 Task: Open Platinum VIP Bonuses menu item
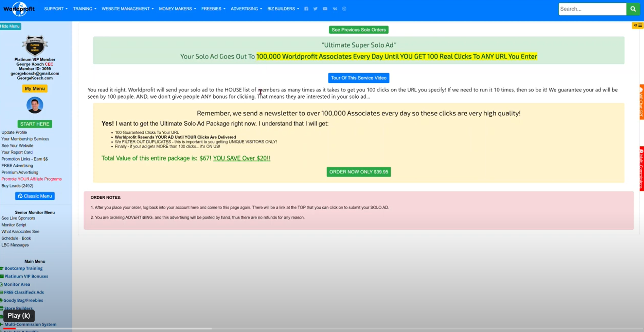26,276
